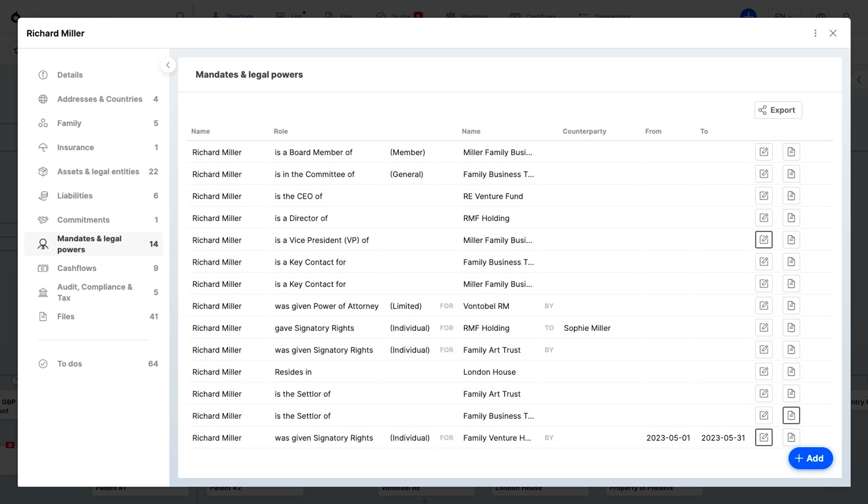868x504 pixels.
Task: Click the edit icon for Resides in London House row
Action: point(764,372)
